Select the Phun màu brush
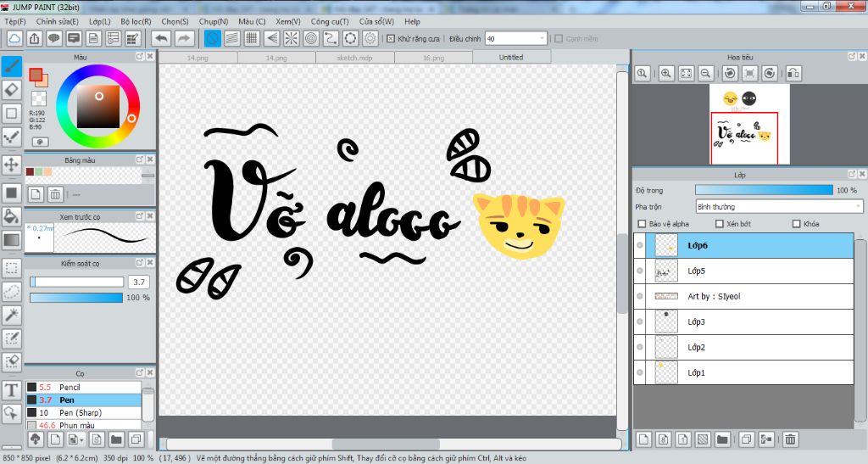Image resolution: width=868 pixels, height=464 pixels. pos(84,425)
